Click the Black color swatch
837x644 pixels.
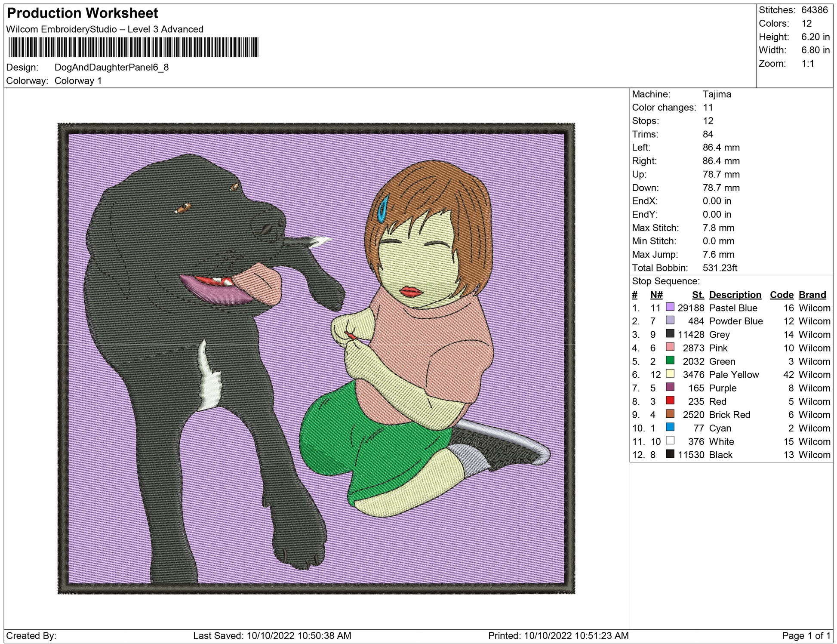click(670, 453)
